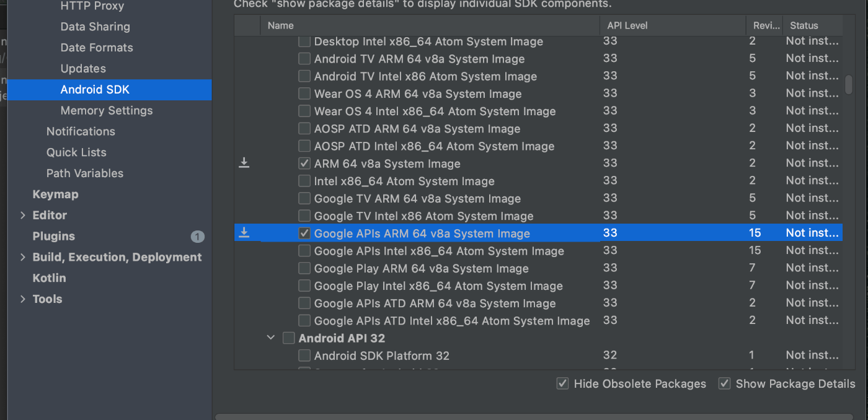Toggle Show Package Details checkbox

pyautogui.click(x=724, y=383)
